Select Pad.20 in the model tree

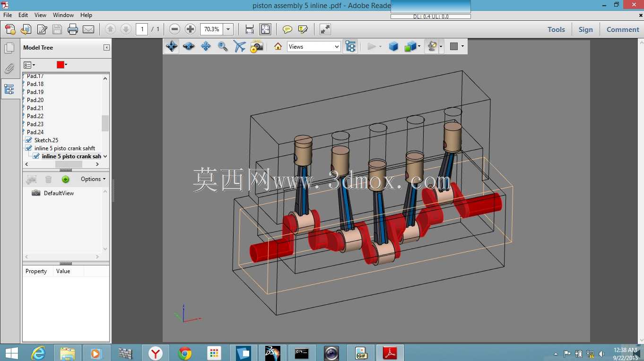[35, 100]
